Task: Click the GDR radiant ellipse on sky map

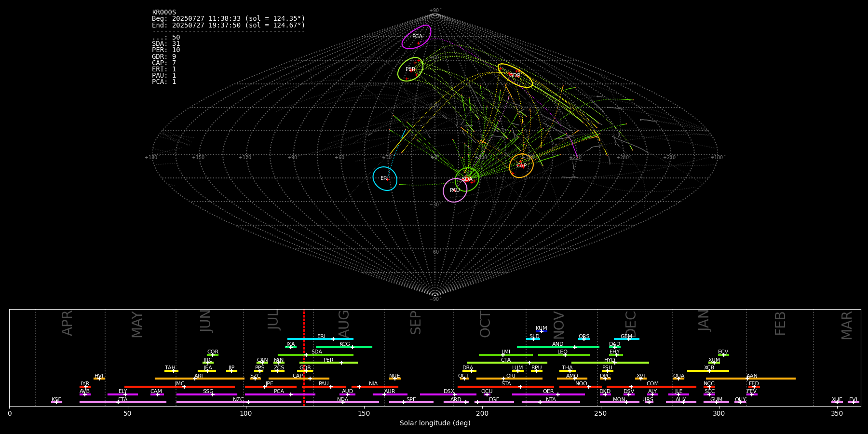Action: click(x=515, y=75)
